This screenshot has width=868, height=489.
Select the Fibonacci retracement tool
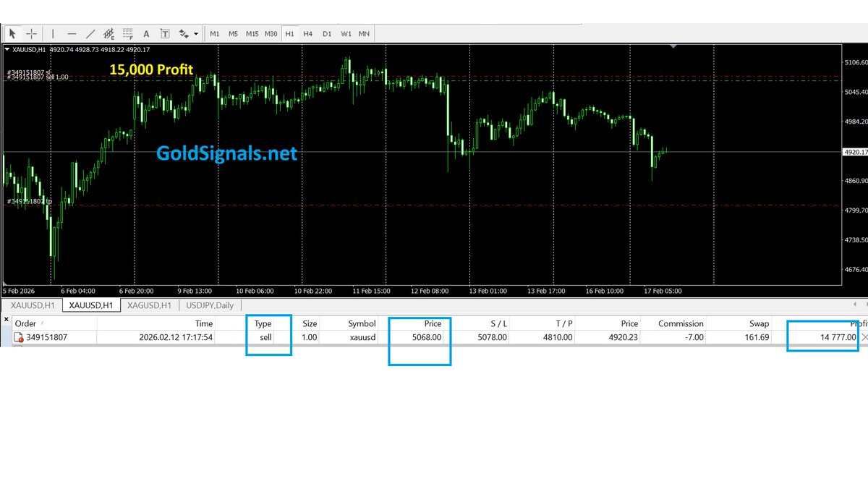128,33
